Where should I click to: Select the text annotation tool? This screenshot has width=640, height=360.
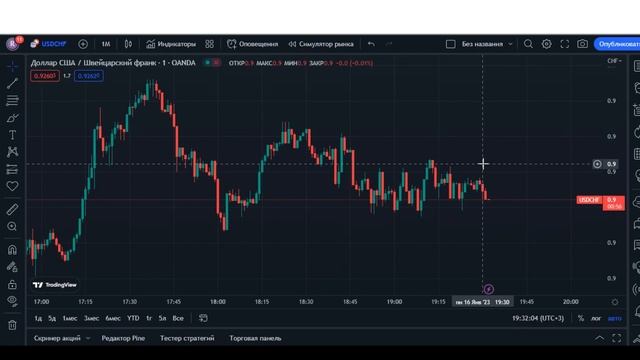coord(12,135)
